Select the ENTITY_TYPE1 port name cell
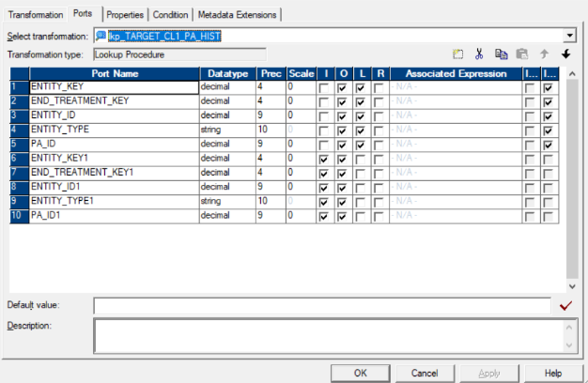588x383 pixels. 114,201
